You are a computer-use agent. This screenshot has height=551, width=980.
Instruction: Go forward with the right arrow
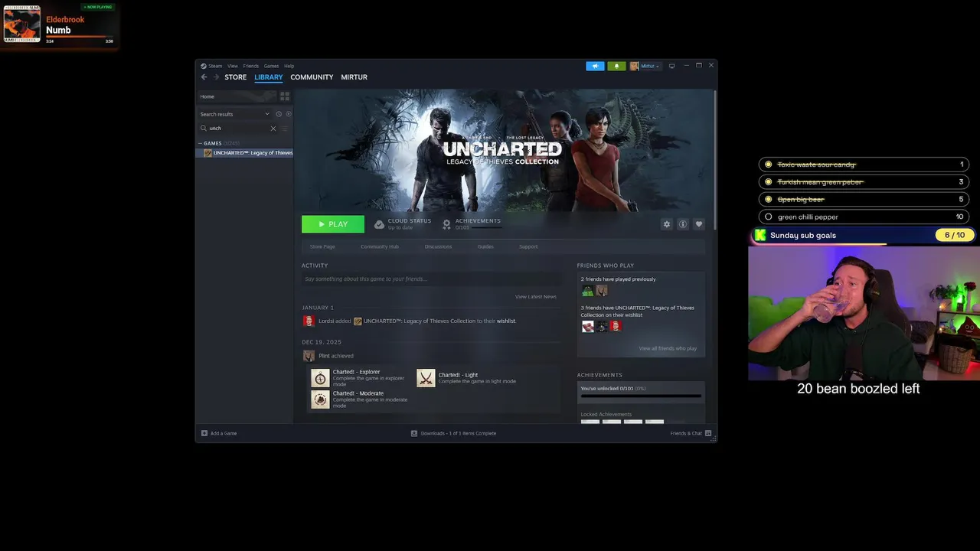click(216, 77)
